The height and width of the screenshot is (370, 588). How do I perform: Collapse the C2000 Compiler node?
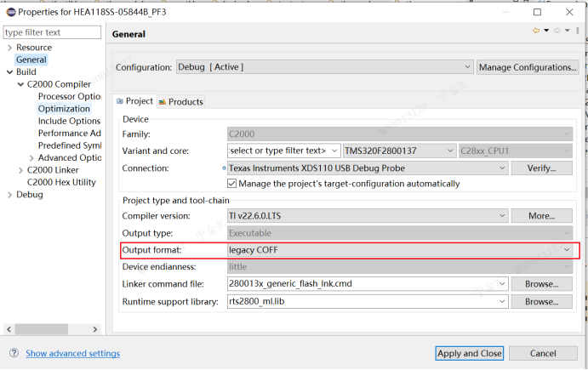(x=20, y=84)
